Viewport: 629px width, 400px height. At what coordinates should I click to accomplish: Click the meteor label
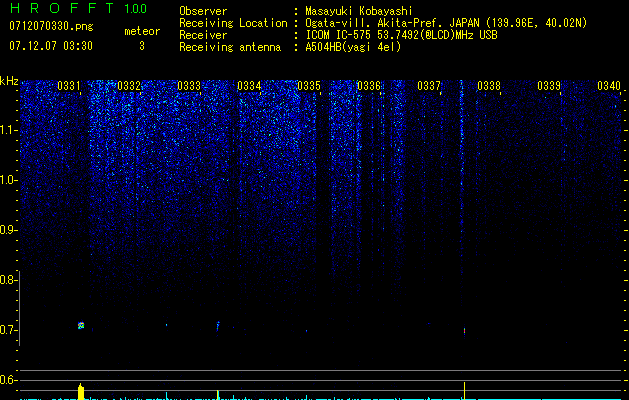(142, 31)
